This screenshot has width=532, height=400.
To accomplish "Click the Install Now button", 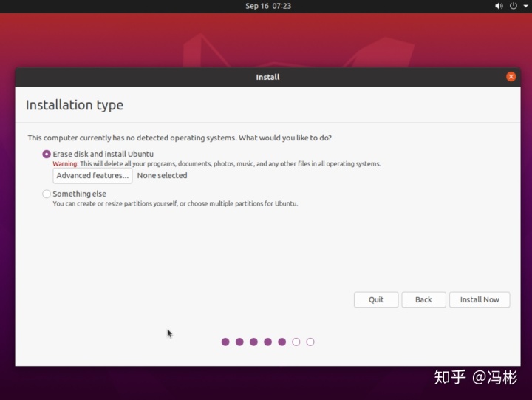I will (480, 300).
